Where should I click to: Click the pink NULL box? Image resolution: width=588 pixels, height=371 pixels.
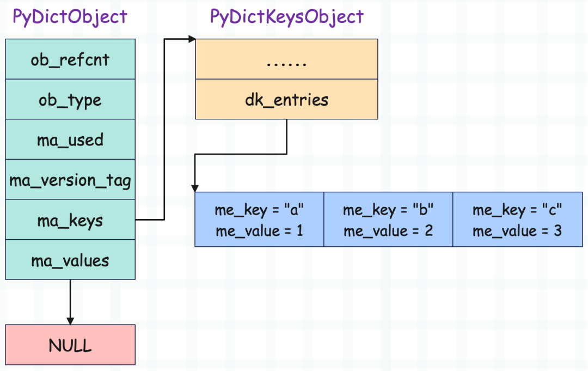(x=70, y=345)
